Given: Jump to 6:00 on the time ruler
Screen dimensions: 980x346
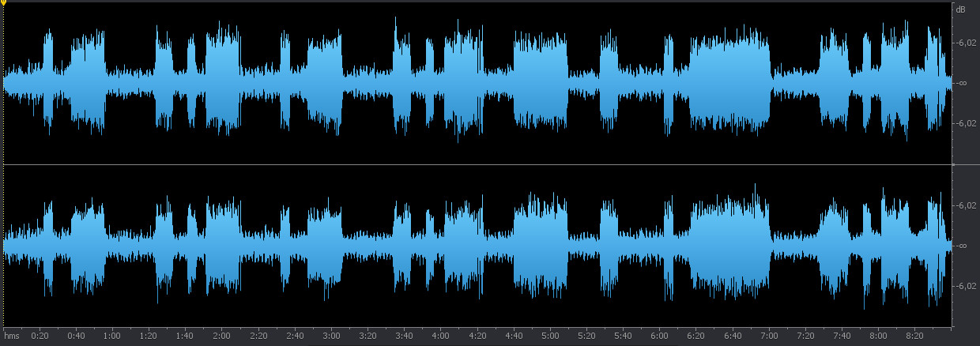Looking at the screenshot, I should click(x=659, y=335).
